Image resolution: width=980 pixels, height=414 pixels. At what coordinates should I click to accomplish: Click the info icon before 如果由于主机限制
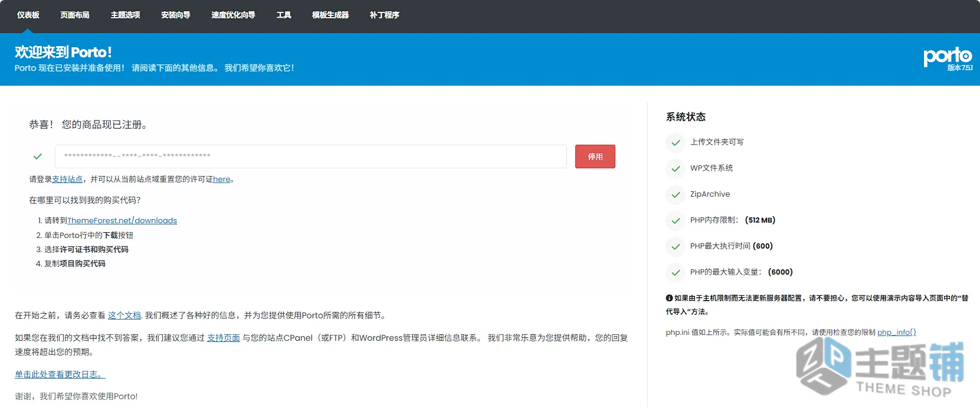point(669,298)
